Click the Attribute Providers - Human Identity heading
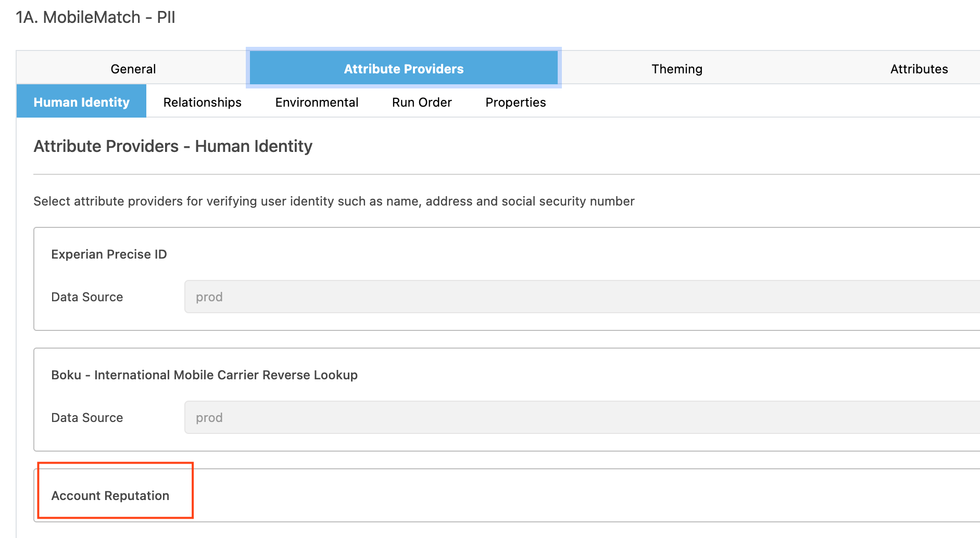Screen dimensions: 980x538 tap(173, 146)
